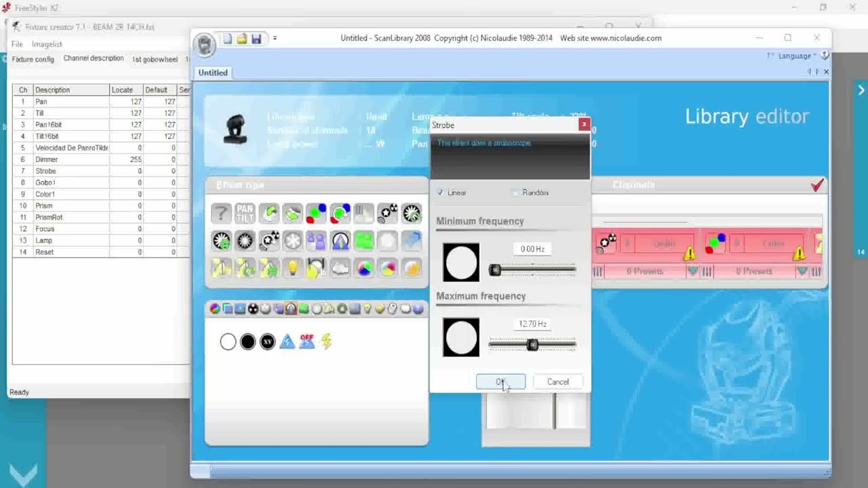Click the 12.70 Hz frequency field
The width and height of the screenshot is (868, 488).
[532, 324]
